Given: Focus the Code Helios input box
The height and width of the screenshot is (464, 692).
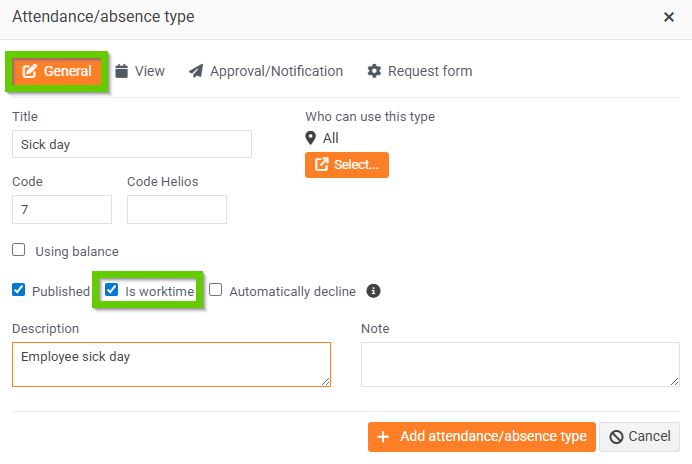Looking at the screenshot, I should tap(177, 209).
